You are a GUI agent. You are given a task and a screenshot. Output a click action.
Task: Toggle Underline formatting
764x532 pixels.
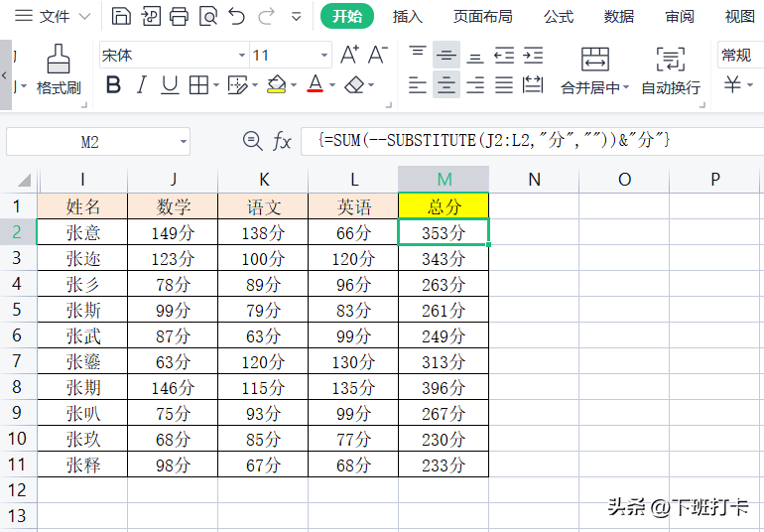(x=170, y=84)
